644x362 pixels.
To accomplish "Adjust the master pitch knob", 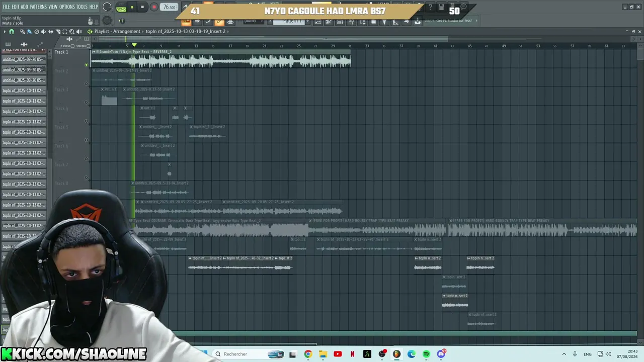I will (107, 20).
